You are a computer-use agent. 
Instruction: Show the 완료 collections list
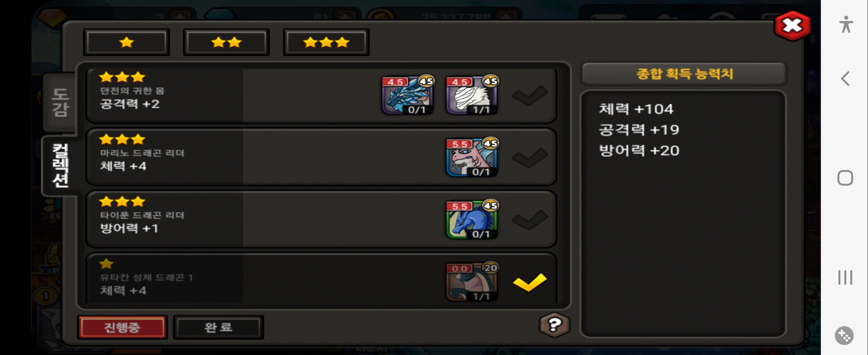pos(218,327)
